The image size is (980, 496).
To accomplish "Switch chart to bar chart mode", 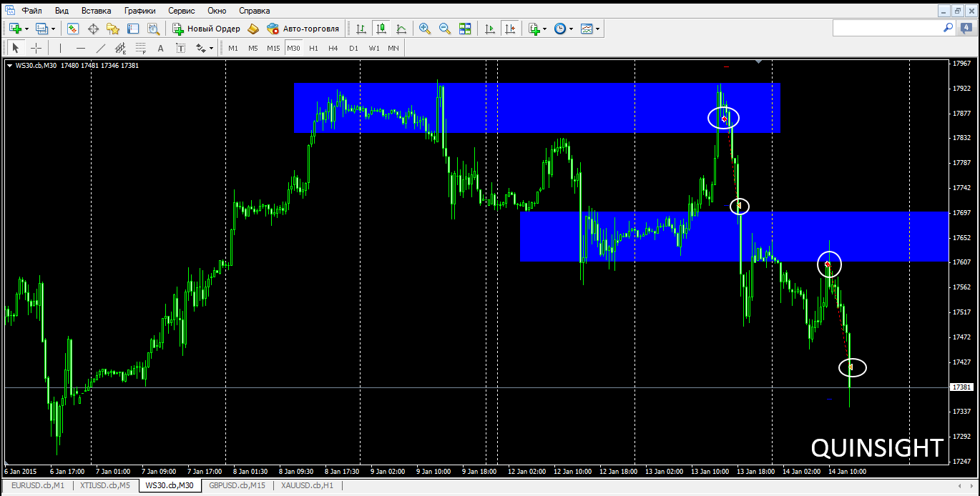I will coord(361,29).
